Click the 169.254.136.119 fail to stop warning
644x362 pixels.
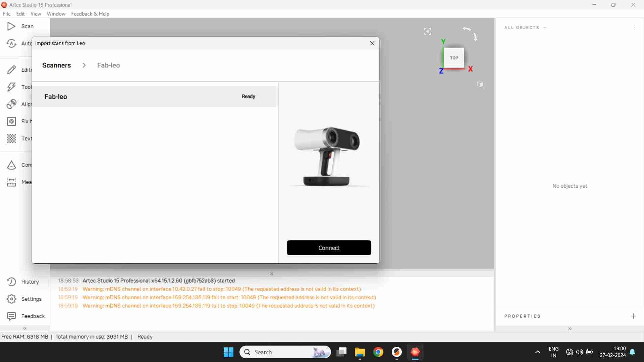click(228, 306)
